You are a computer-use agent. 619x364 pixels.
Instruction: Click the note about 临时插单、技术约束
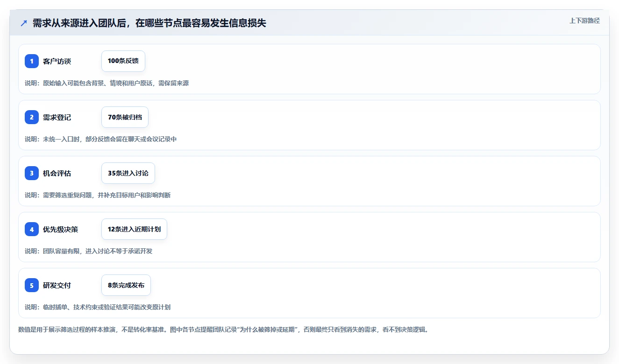98,307
